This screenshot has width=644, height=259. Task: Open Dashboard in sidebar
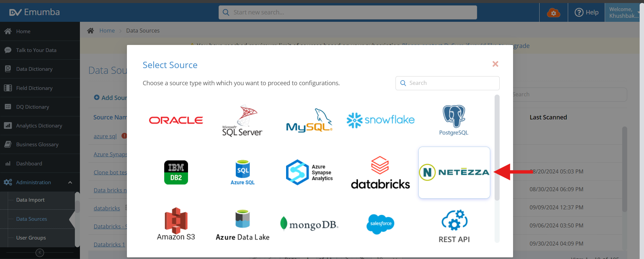click(40, 163)
